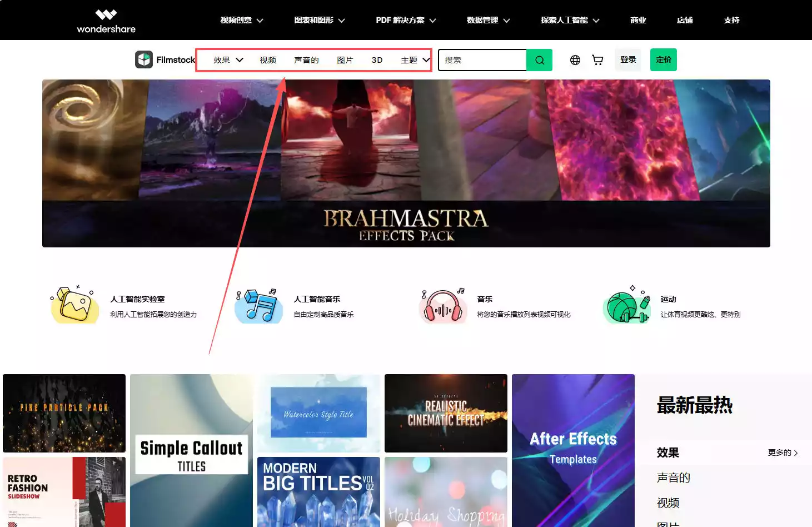Image resolution: width=812 pixels, height=527 pixels.
Task: Open the Brahmastra Effects Pack banner
Action: (406, 163)
